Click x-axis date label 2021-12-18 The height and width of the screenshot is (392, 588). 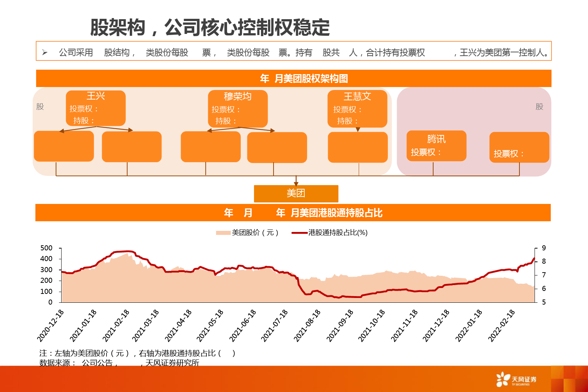click(x=436, y=326)
